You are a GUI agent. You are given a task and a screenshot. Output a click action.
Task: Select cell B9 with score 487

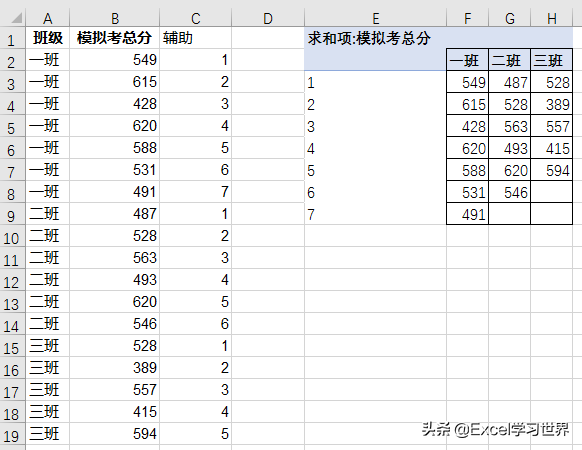click(x=114, y=214)
